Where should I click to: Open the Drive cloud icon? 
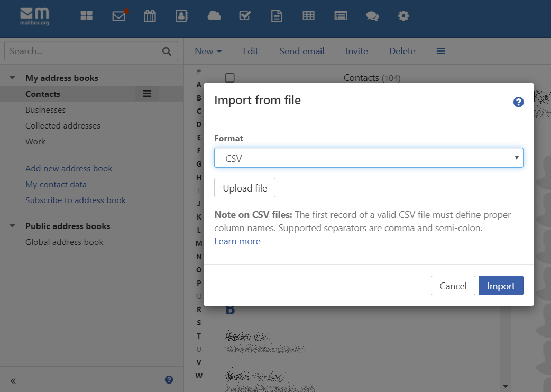pyautogui.click(x=214, y=16)
